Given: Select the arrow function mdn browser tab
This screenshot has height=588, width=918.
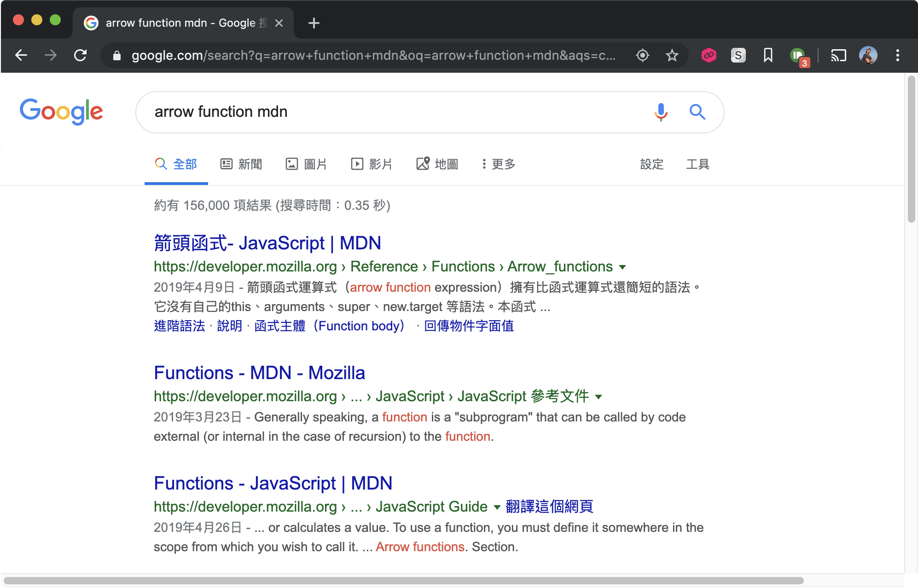Looking at the screenshot, I should (183, 23).
